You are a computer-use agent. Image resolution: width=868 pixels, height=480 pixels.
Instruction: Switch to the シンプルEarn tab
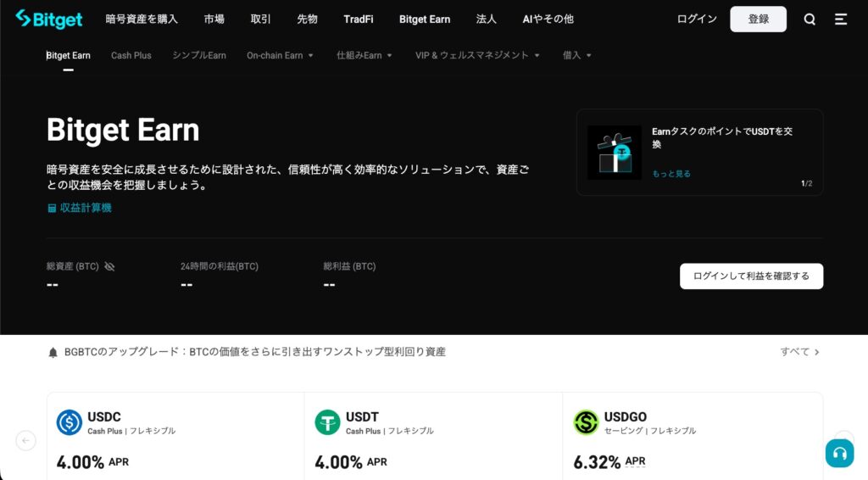pyautogui.click(x=199, y=55)
